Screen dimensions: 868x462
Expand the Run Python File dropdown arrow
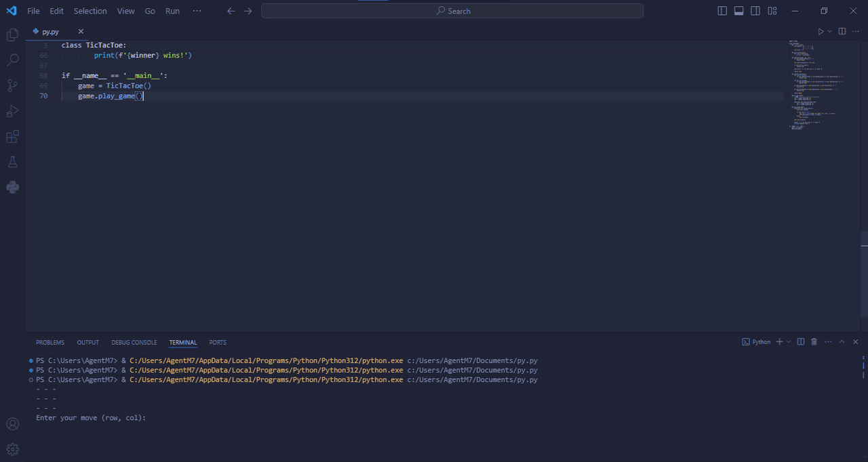point(829,32)
